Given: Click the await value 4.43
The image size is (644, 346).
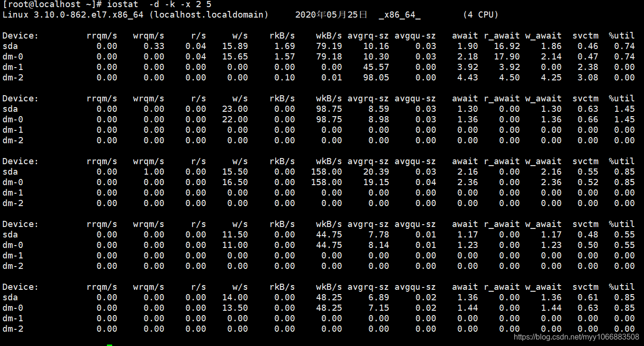Looking at the screenshot, I should click(x=468, y=78).
